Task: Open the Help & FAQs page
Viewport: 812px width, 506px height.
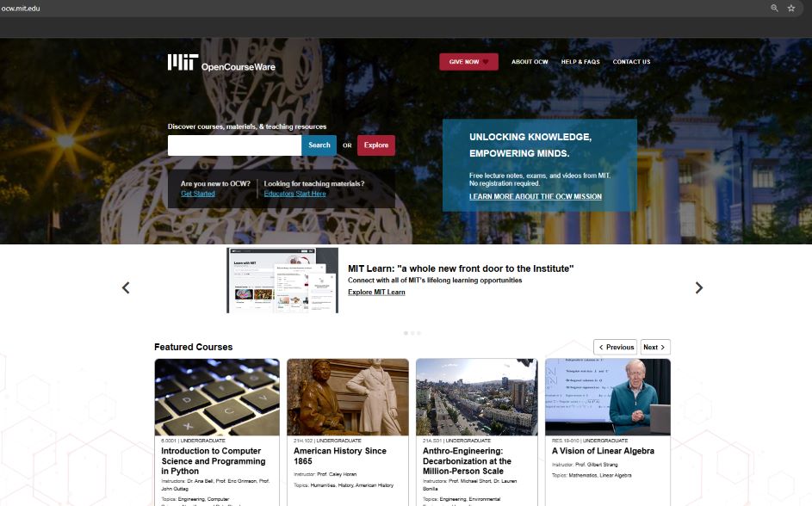Action: (x=580, y=62)
